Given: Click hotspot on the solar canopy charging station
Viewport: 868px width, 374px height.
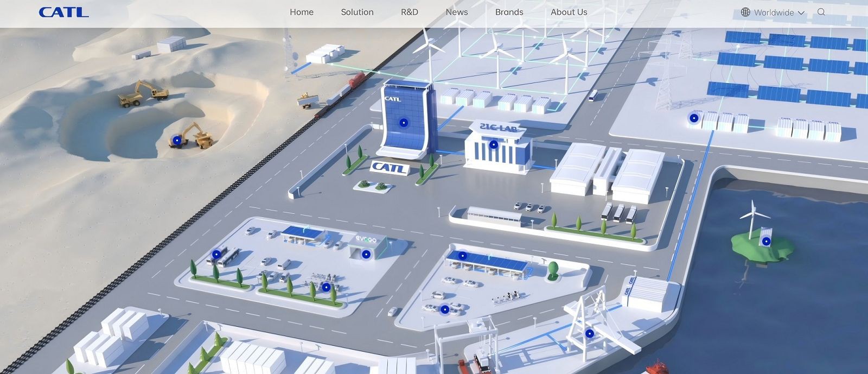Looking at the screenshot, I should click(462, 256).
